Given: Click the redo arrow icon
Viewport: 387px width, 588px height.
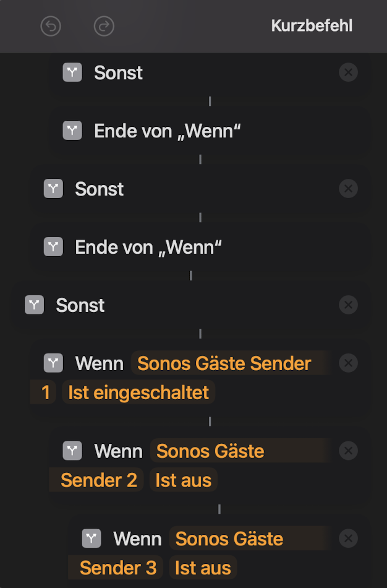Looking at the screenshot, I should [104, 26].
